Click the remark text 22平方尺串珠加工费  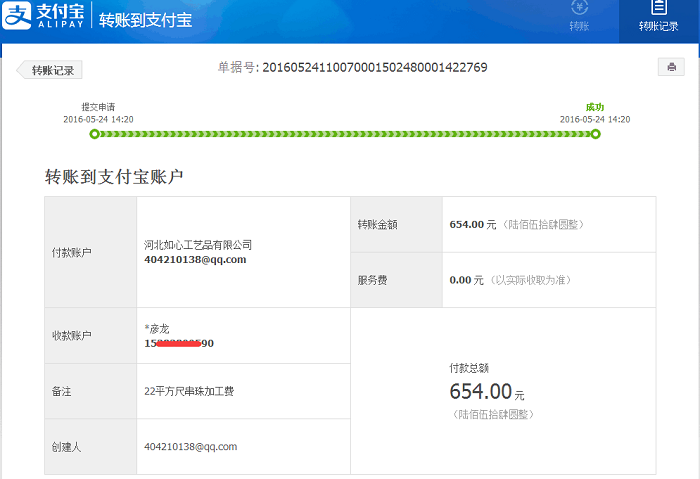[x=189, y=391]
